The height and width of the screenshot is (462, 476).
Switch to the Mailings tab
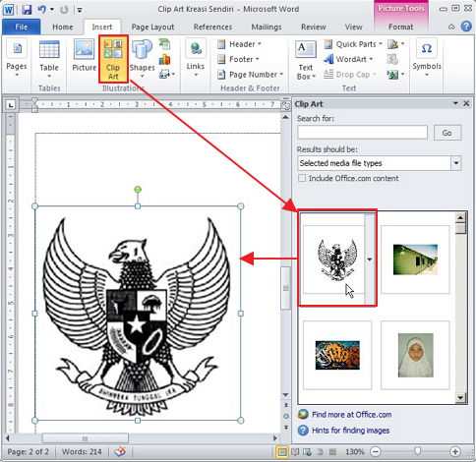267,27
